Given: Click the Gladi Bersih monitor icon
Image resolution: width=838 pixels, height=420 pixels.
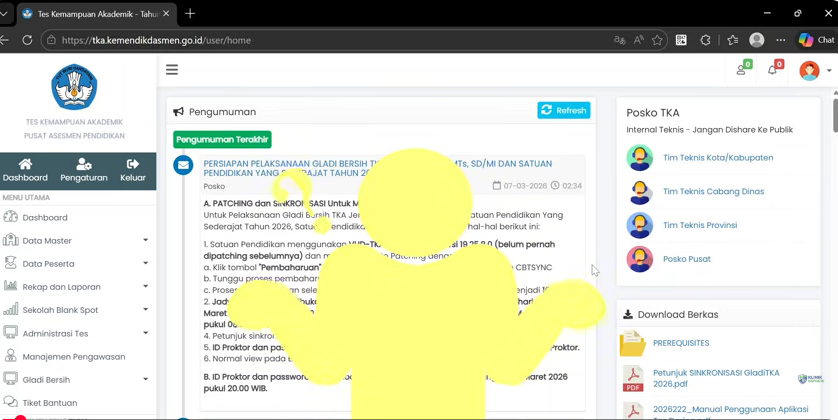Looking at the screenshot, I should tap(11, 379).
